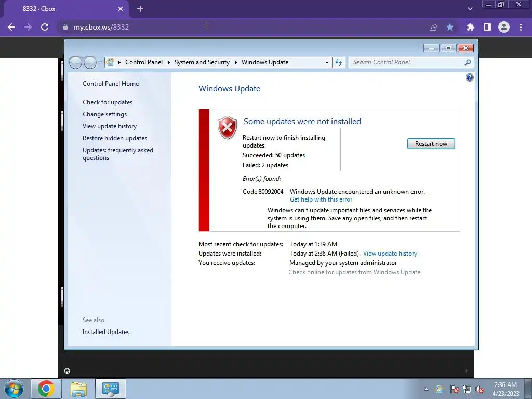Expand arrow before Windows Update breadcrumb
This screenshot has height=399, width=532.
tap(235, 62)
